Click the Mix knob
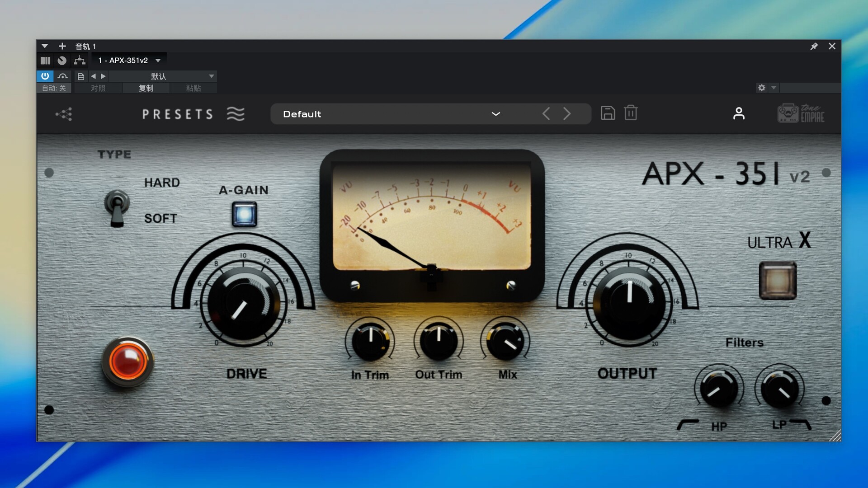 (x=505, y=341)
